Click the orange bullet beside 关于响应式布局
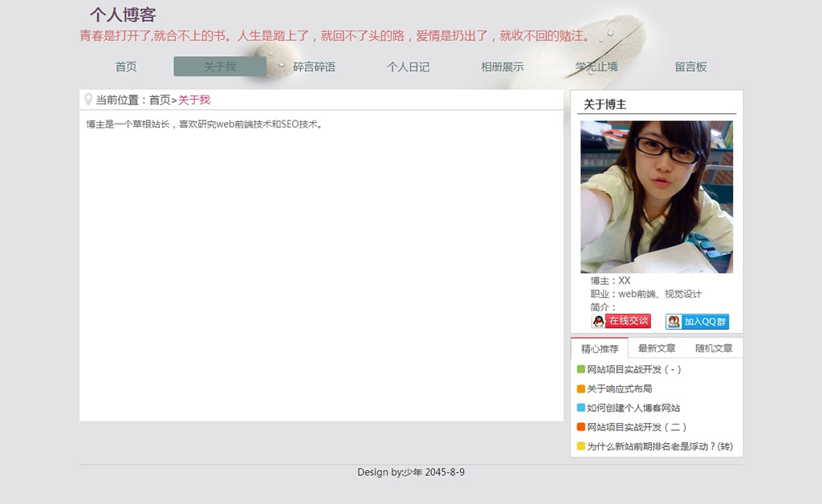 pos(581,388)
